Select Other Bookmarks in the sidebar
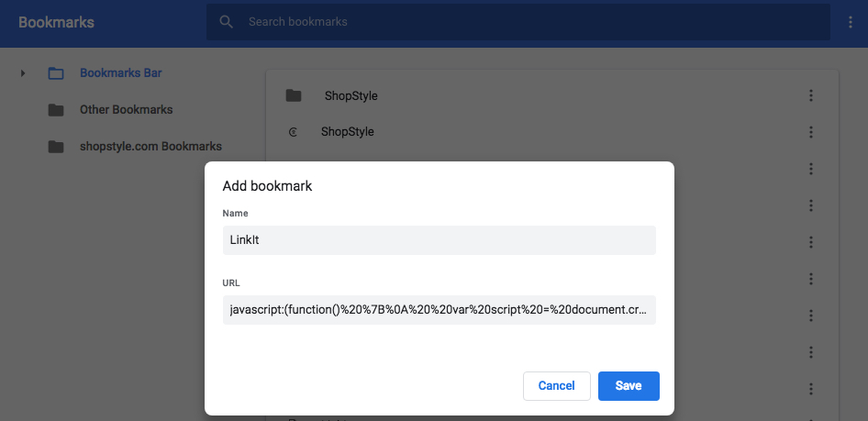 coord(126,110)
